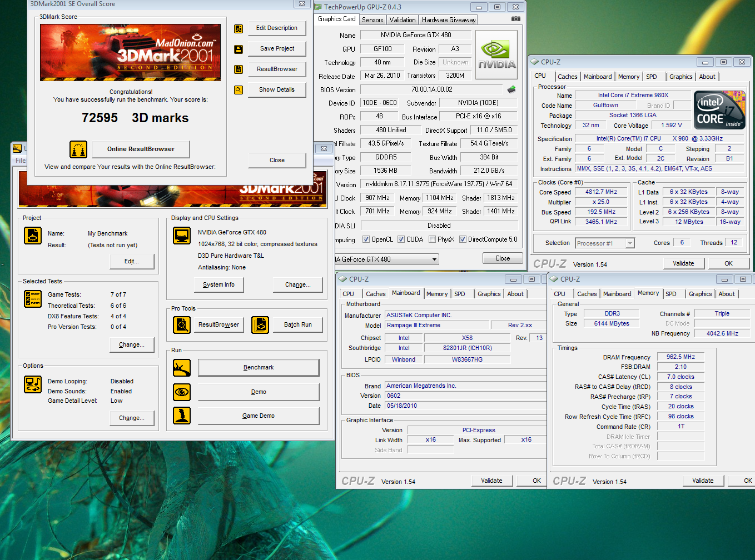The image size is (755, 560).
Task: Click the Save Project floppy disk icon
Action: 239,49
